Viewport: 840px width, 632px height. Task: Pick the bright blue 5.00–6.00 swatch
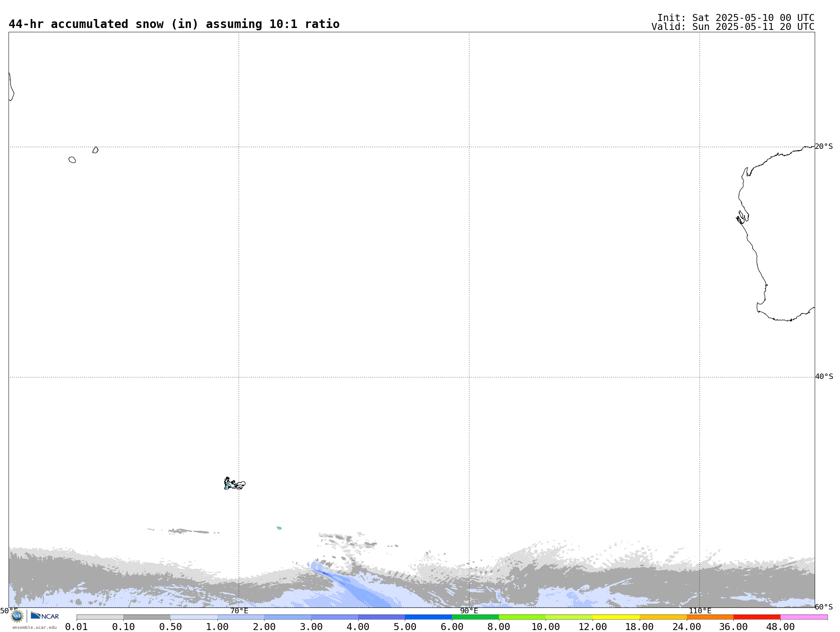click(x=428, y=617)
